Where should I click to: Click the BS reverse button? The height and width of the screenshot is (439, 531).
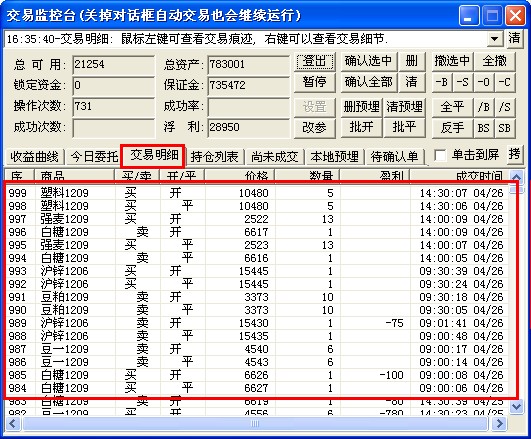click(x=484, y=128)
